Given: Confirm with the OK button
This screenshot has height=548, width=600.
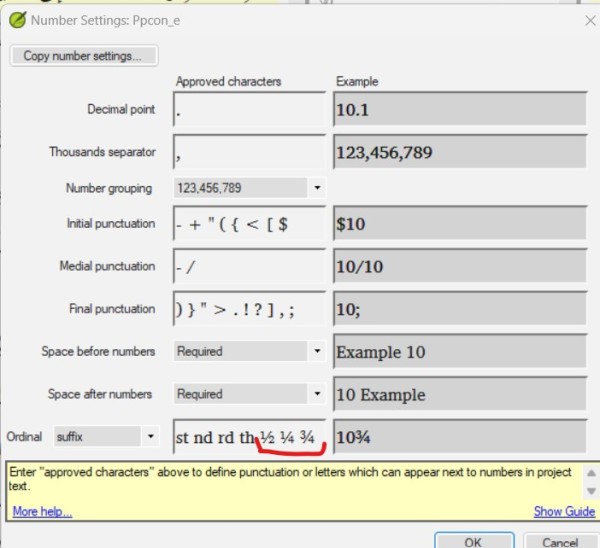Looking at the screenshot, I should (474, 541).
